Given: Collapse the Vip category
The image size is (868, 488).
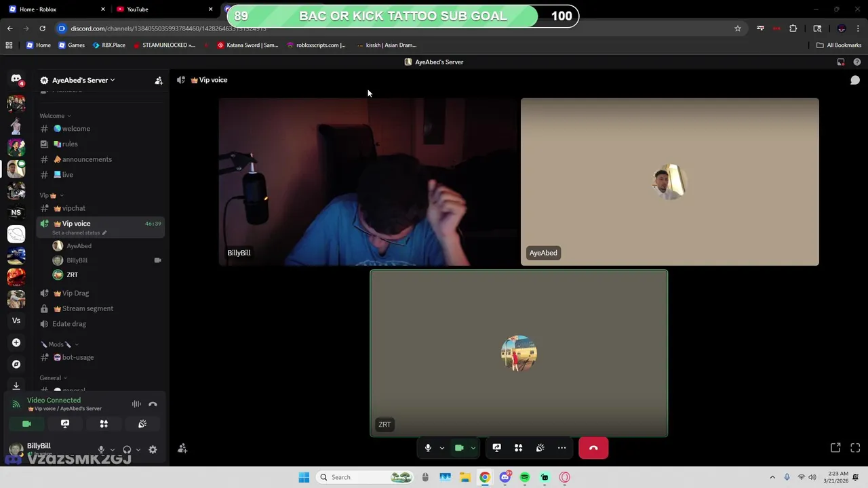Looking at the screenshot, I should coord(52,195).
